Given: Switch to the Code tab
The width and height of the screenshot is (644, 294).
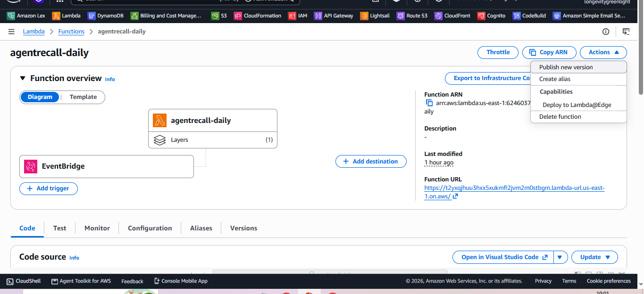Looking at the screenshot, I should 27,228.
